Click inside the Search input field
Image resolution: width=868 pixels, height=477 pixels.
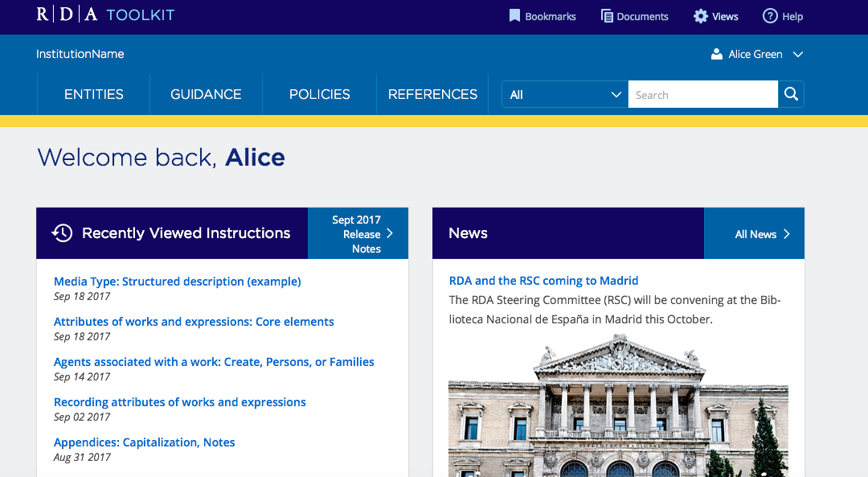pos(703,94)
